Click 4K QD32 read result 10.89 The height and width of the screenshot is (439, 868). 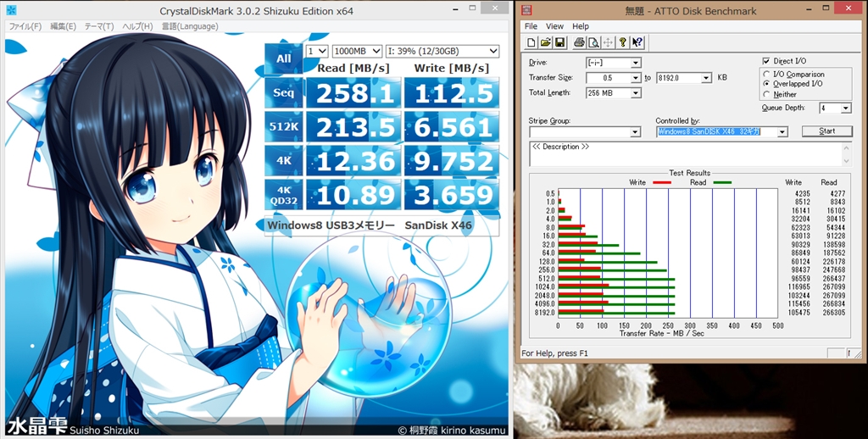click(x=353, y=195)
